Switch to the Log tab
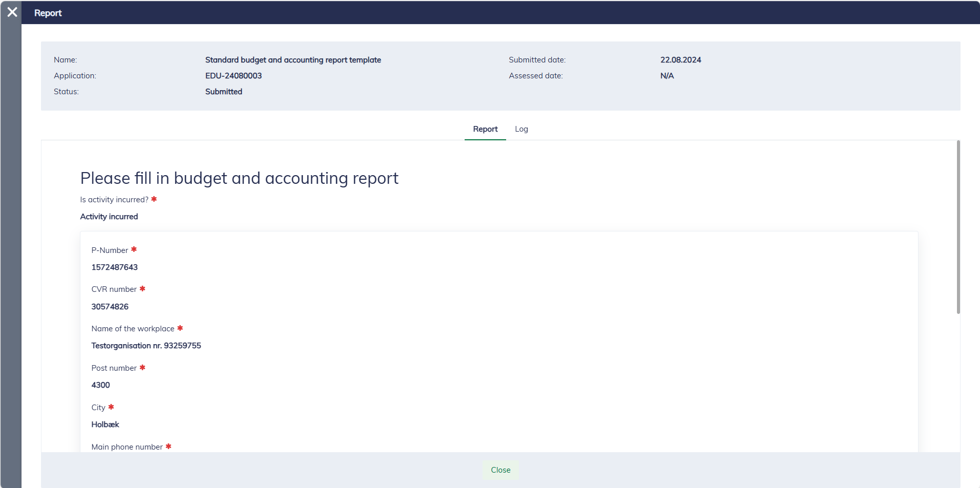 (521, 129)
